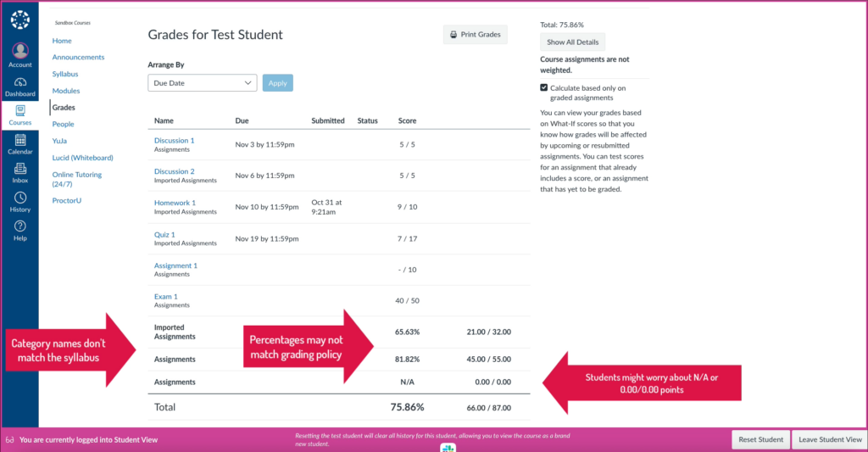Click the Assignment 1 score - / 10
Screen dimensions: 868x452
tap(407, 270)
